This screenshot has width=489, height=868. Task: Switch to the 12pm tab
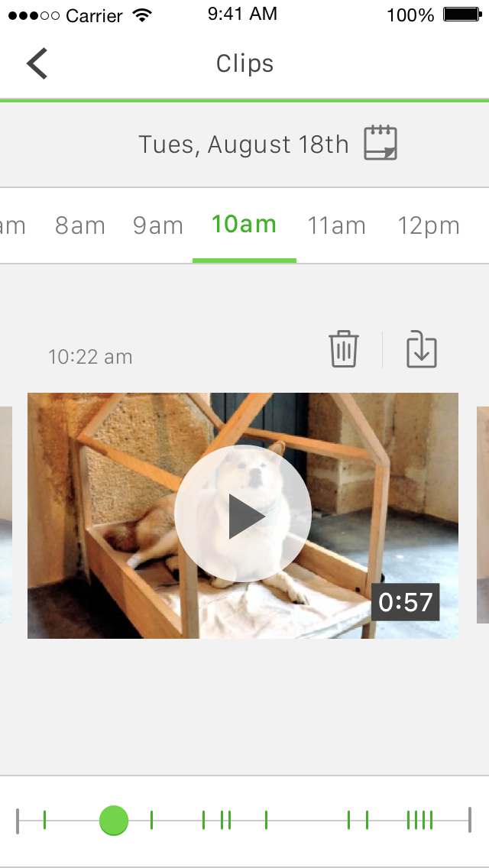(x=429, y=226)
